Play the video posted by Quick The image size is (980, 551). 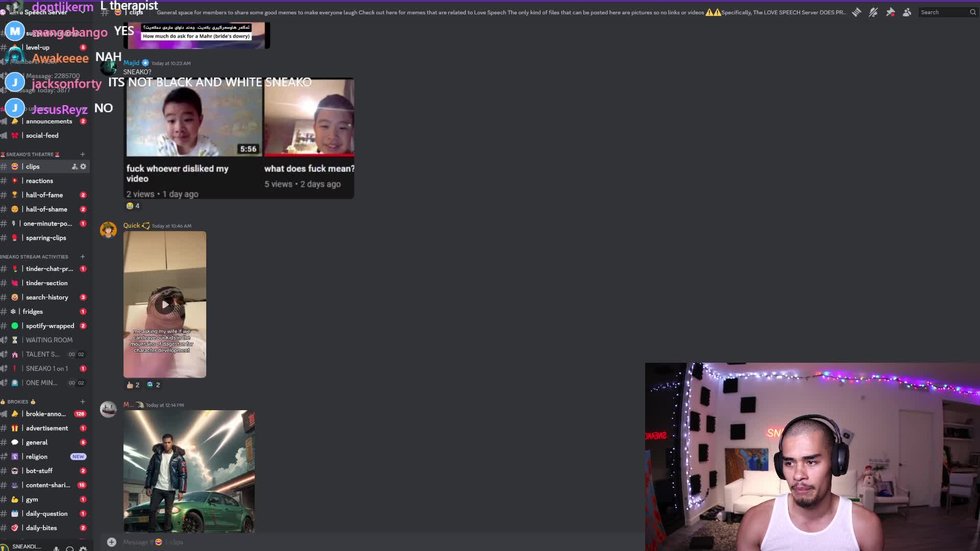click(x=165, y=305)
